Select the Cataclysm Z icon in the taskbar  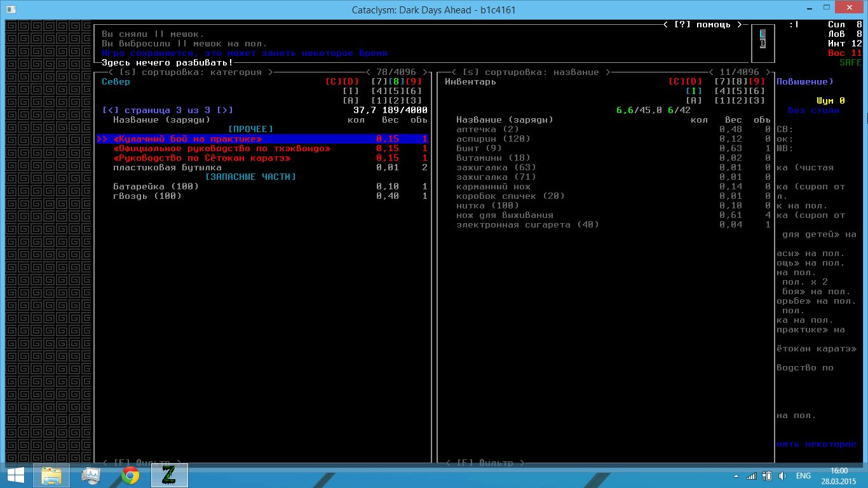pos(169,475)
